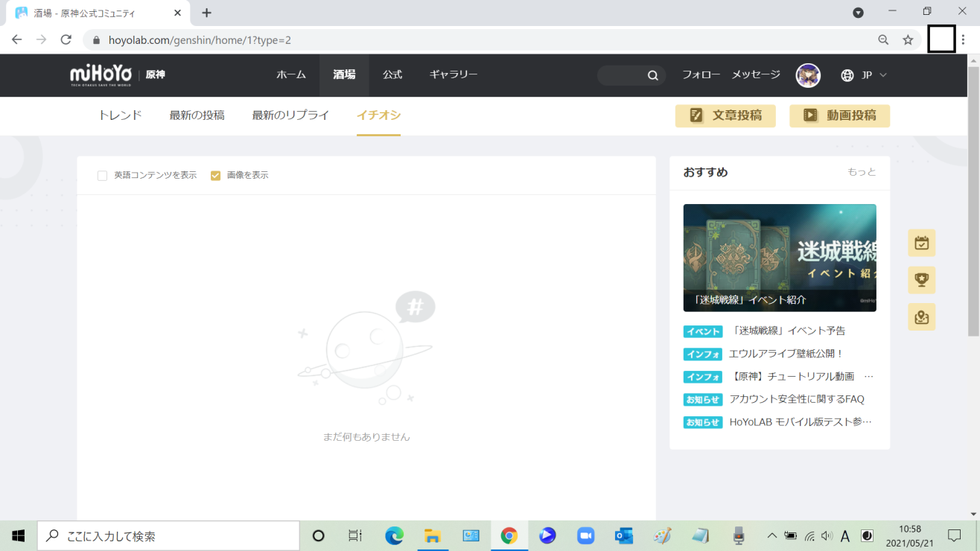Click the search magnifier in the search bar
The image size is (980, 551).
[x=652, y=75]
